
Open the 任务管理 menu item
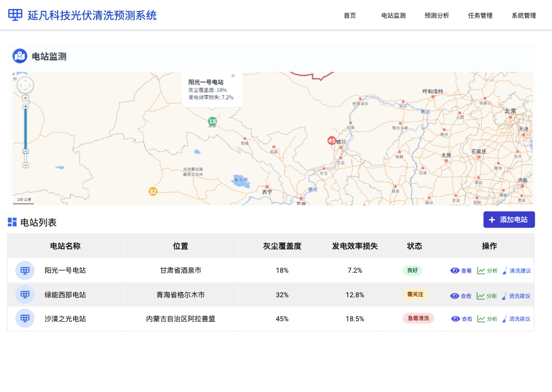480,15
